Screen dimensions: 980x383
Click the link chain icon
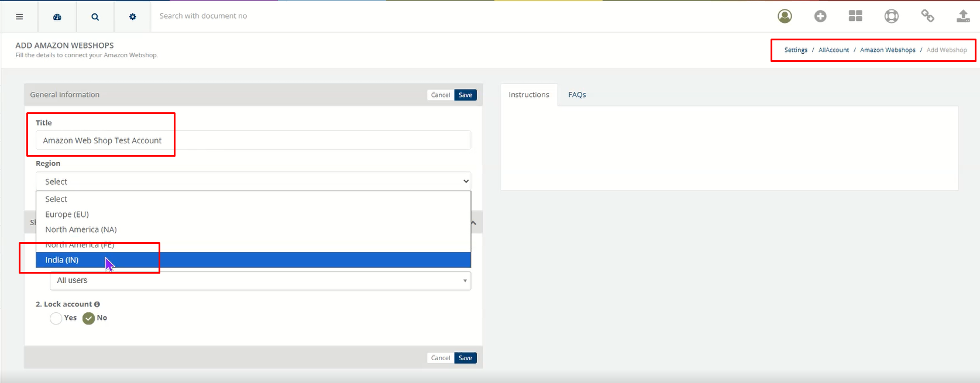pyautogui.click(x=927, y=16)
